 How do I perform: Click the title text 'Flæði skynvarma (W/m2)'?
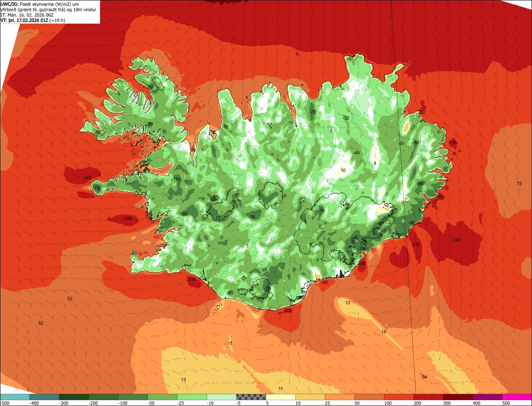tap(45, 4)
